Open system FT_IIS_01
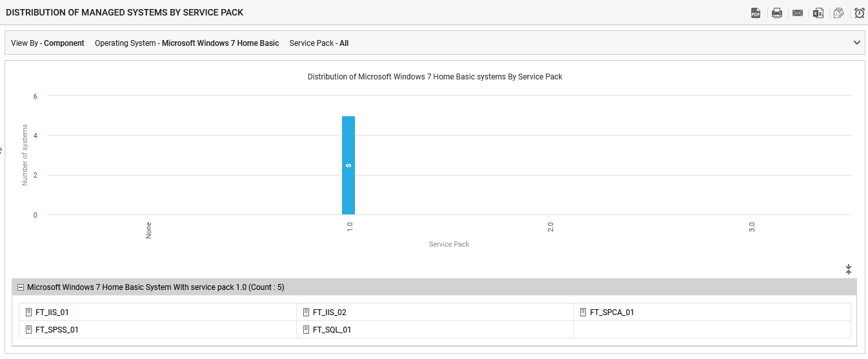The image size is (868, 359). click(x=52, y=313)
